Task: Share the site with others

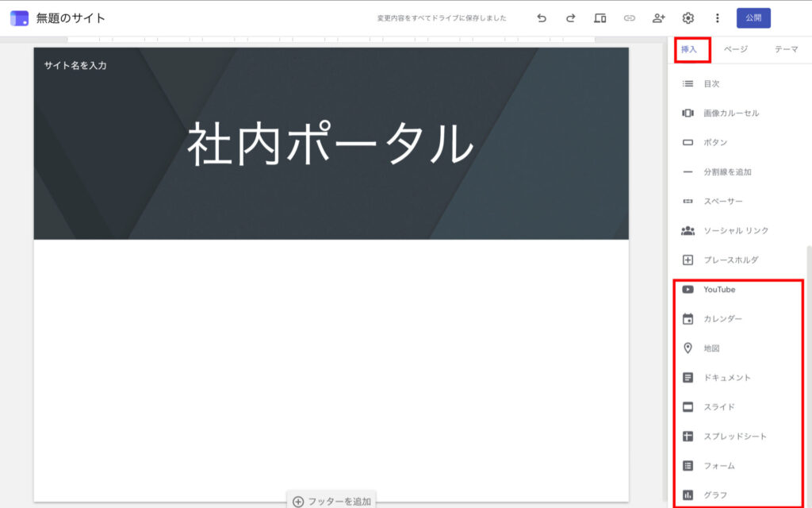Action: (658, 18)
